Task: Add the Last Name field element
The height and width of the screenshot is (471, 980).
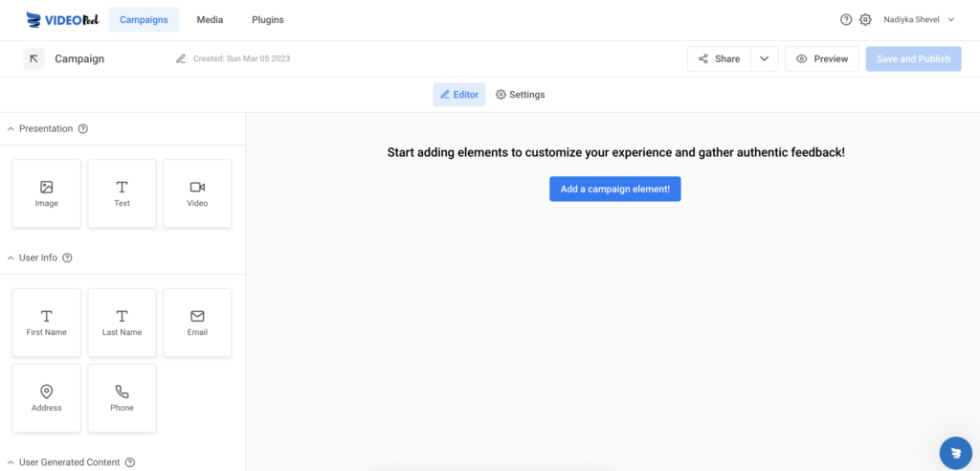Action: [x=122, y=323]
